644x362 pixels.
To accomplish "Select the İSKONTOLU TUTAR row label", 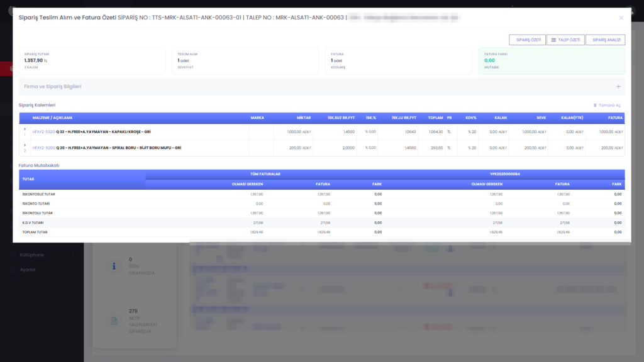I will click(37, 214).
